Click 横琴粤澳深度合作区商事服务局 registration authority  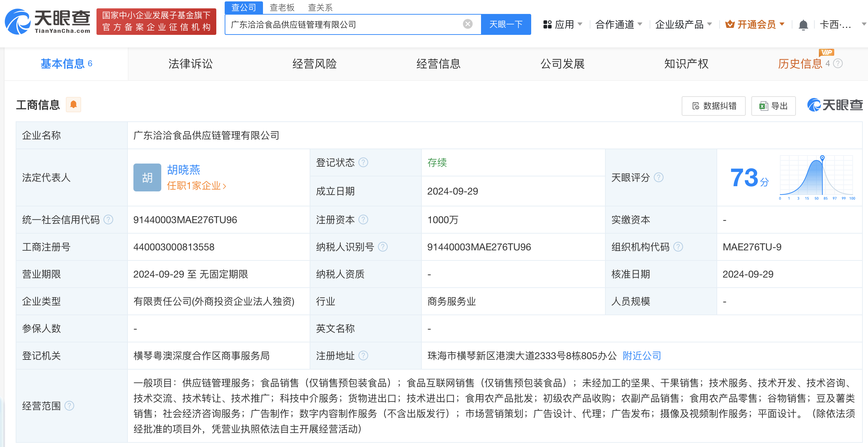click(x=201, y=356)
